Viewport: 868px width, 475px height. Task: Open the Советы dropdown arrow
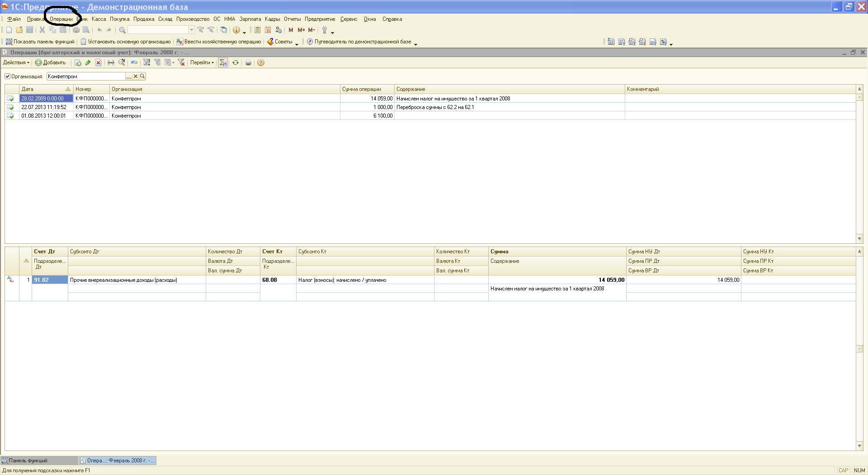coord(297,43)
